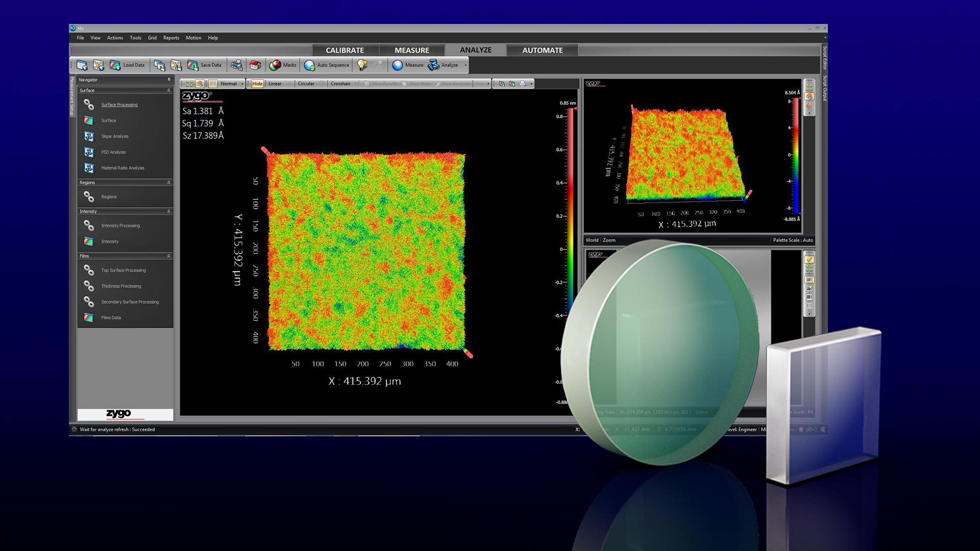Click the rainbow Load Data icon

[x=115, y=65]
